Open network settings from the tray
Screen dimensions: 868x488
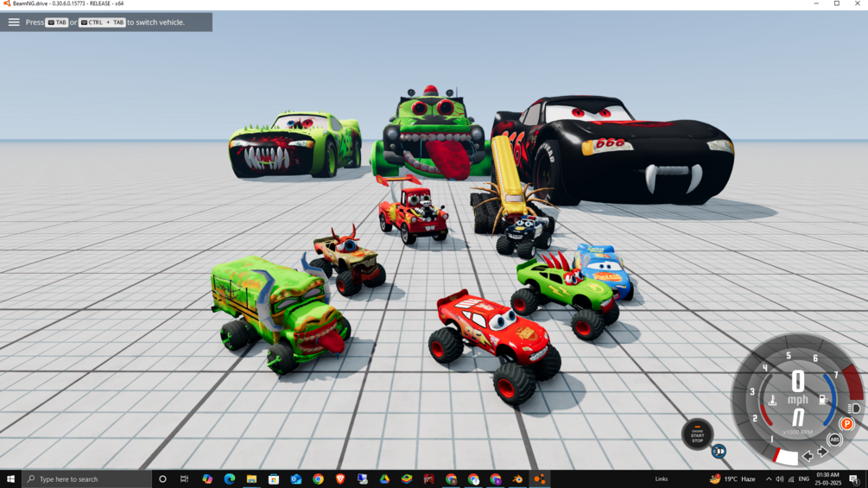click(x=791, y=479)
